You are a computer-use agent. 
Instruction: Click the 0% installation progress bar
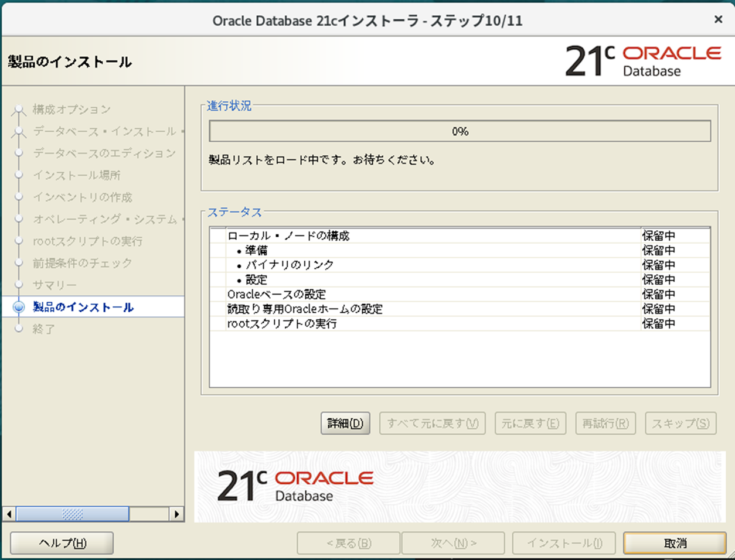(460, 131)
